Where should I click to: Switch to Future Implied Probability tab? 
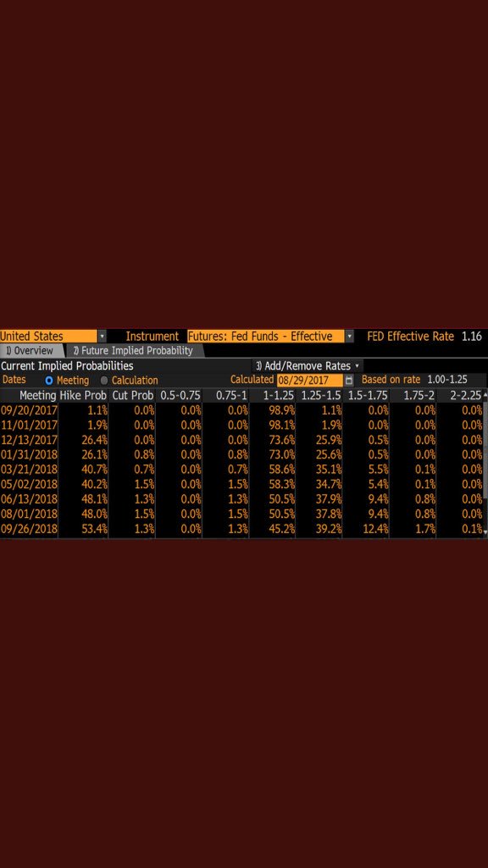135,350
